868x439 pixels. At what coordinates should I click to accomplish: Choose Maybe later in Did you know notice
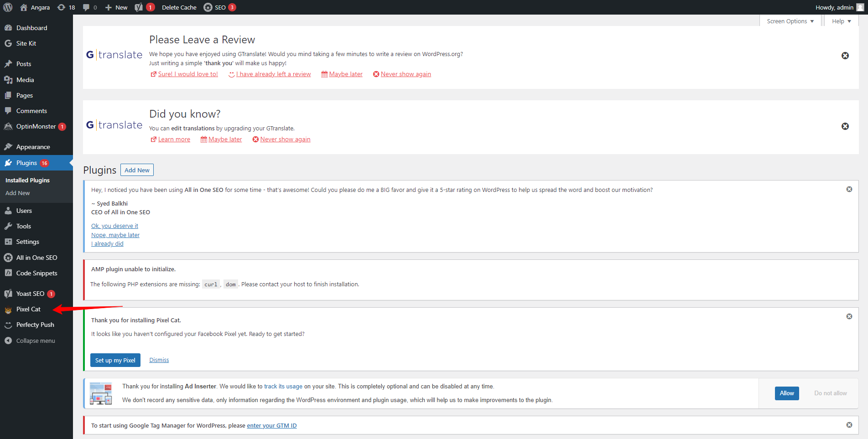coord(225,139)
